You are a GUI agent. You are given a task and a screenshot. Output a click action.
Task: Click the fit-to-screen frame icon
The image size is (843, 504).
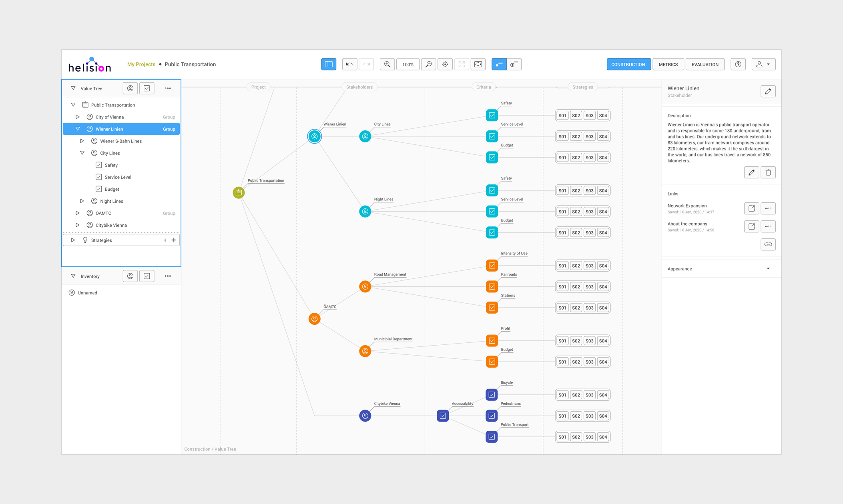[478, 64]
